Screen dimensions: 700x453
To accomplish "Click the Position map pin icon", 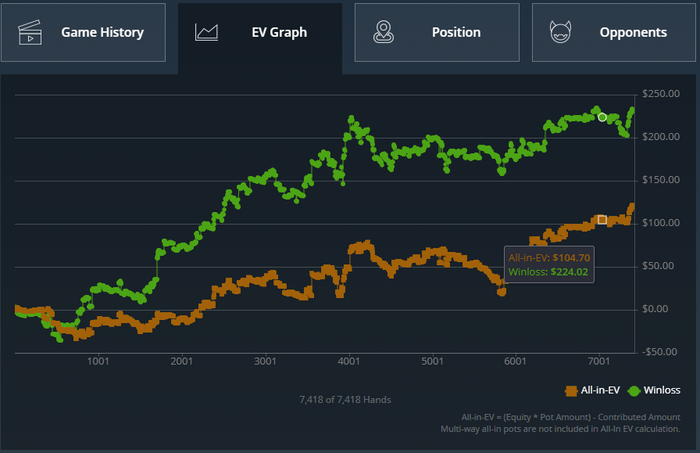I will [x=381, y=32].
